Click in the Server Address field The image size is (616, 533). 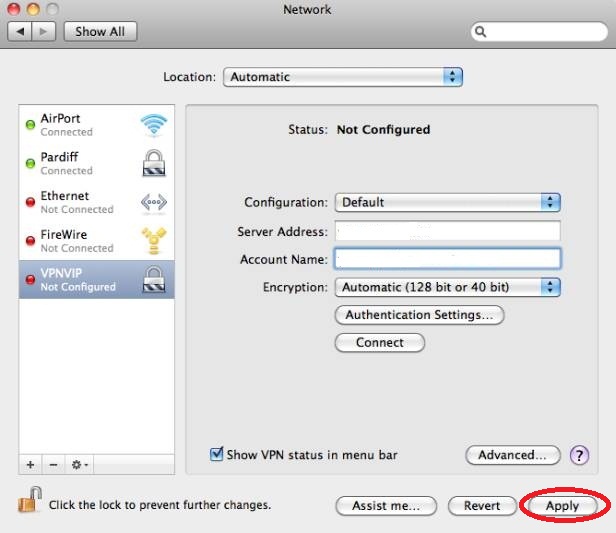(447, 231)
